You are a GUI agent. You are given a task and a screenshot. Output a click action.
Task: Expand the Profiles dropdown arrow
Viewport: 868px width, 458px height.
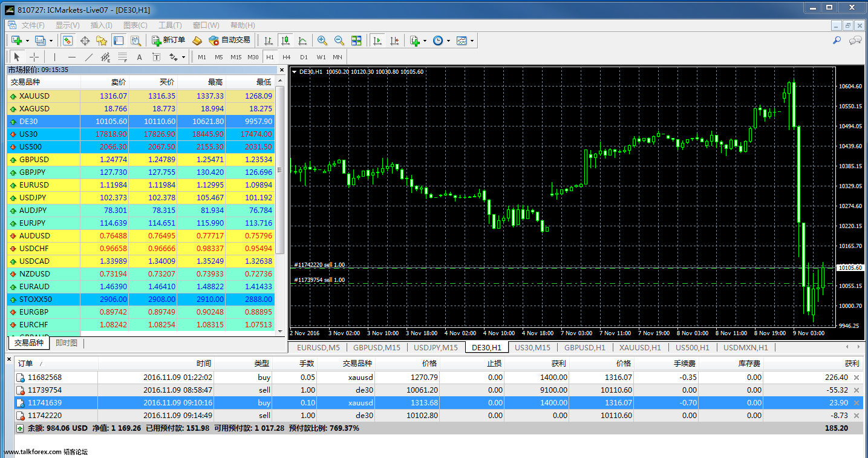click(x=51, y=41)
